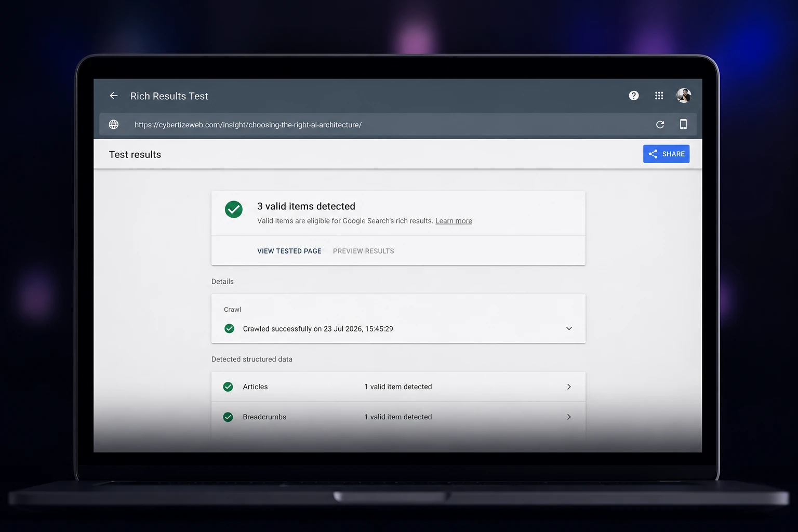Click the back arrow icon
The image size is (798, 532).
click(x=114, y=96)
